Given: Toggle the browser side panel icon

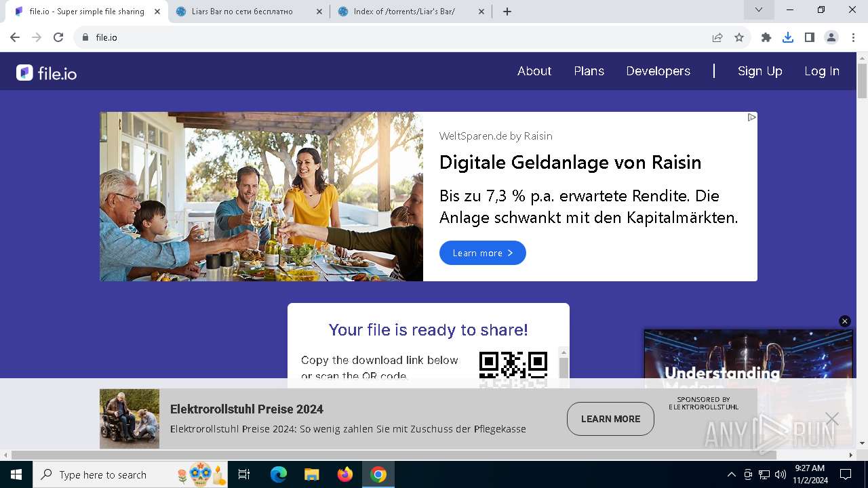Looking at the screenshot, I should (x=810, y=37).
